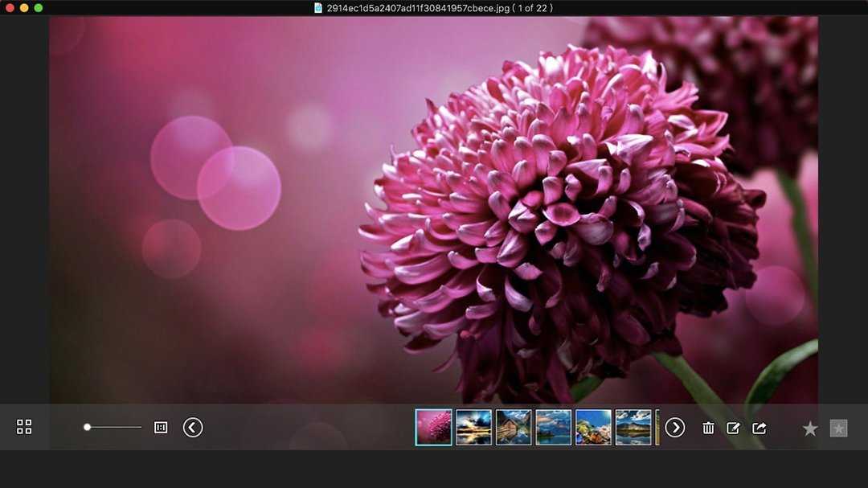This screenshot has width=868, height=488.
Task: Mark photo as favorite with star
Action: pos(810,429)
